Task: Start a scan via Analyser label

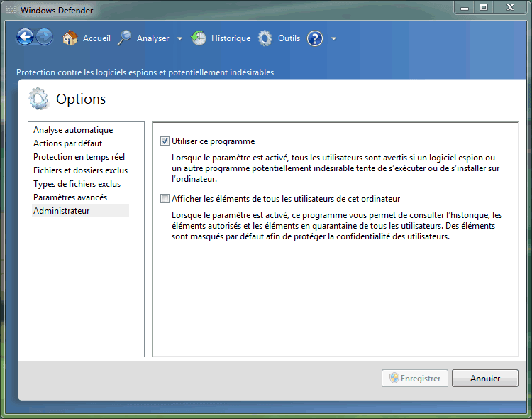Action: point(153,38)
